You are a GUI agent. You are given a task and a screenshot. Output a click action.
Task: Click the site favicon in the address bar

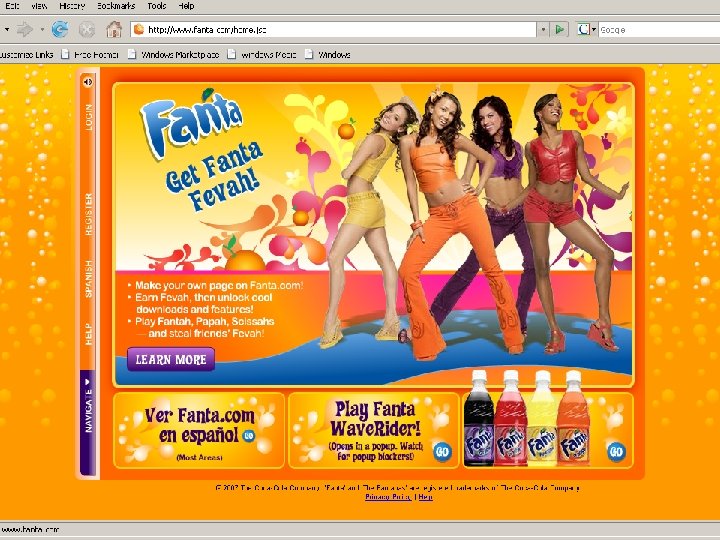click(138, 30)
